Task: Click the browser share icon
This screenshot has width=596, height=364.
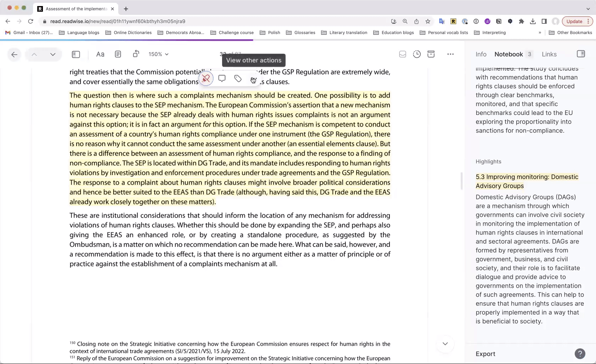Action: pyautogui.click(x=416, y=21)
